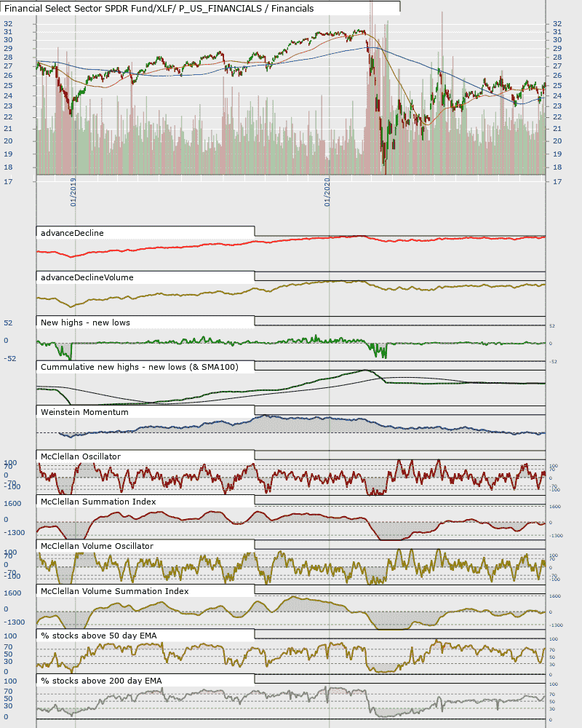Select the 'McClellan Volume Oscillator' label
The width and height of the screenshot is (582, 728).
click(97, 547)
